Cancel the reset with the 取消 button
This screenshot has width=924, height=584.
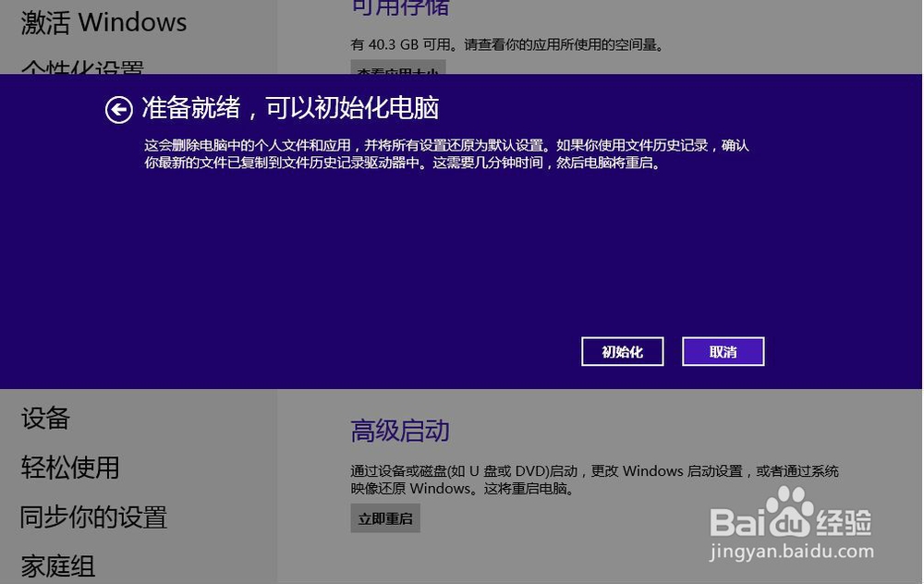click(x=723, y=352)
